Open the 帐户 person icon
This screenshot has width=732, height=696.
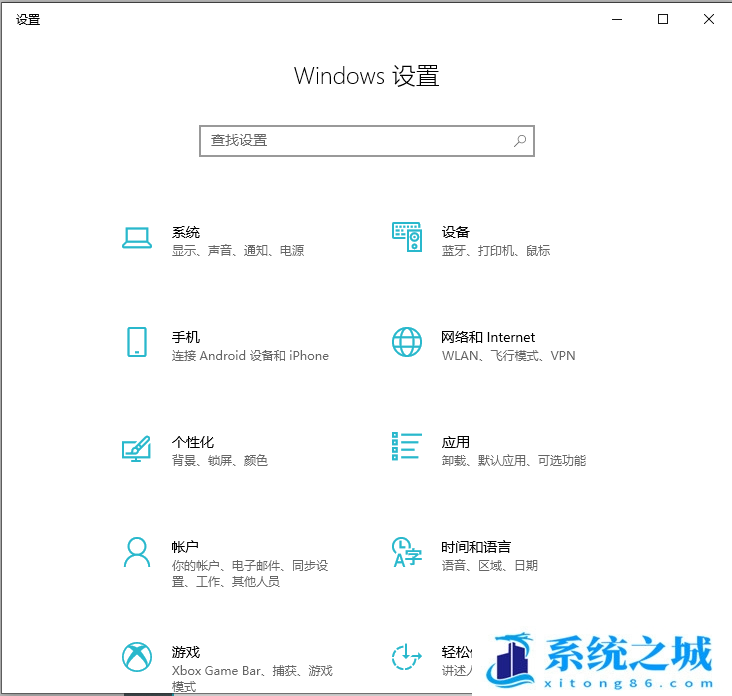137,552
